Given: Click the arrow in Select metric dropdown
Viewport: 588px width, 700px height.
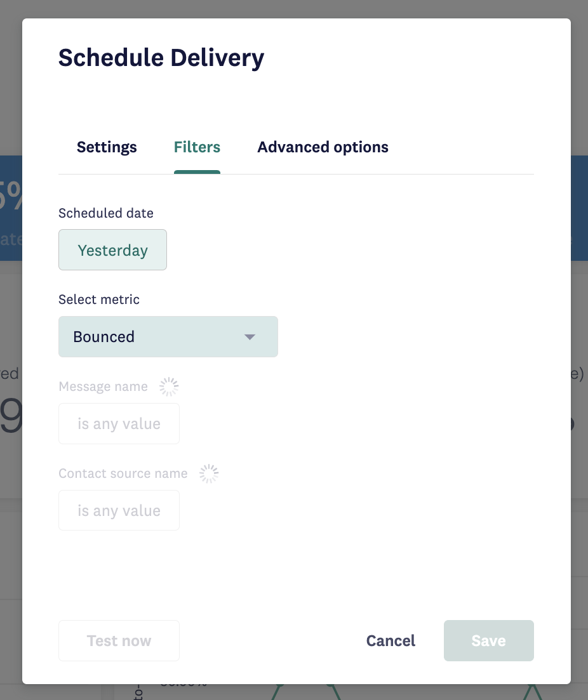Looking at the screenshot, I should 250,337.
